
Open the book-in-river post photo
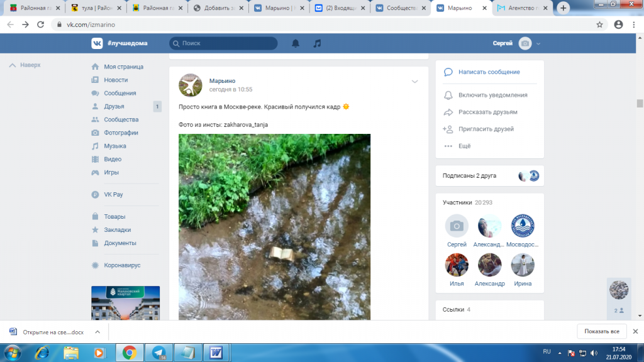point(274,227)
